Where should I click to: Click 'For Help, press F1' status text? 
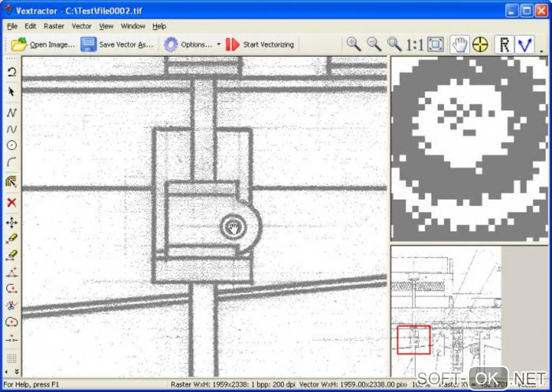(31, 384)
